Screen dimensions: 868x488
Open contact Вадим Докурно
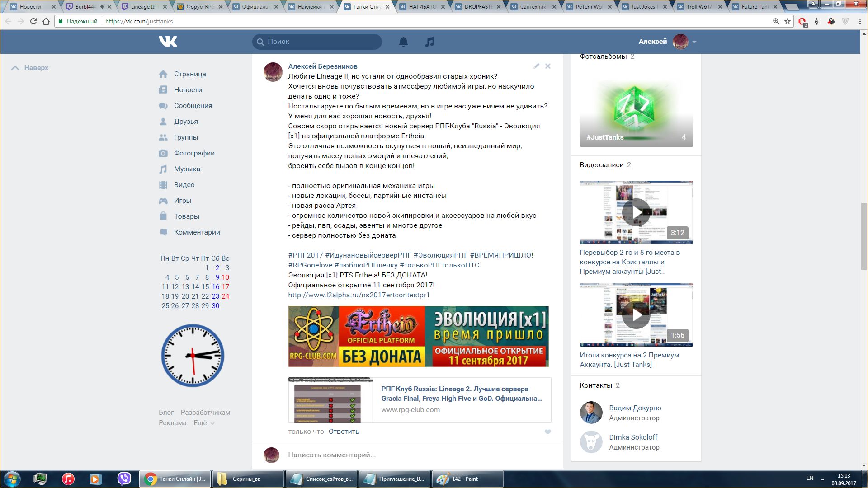635,408
